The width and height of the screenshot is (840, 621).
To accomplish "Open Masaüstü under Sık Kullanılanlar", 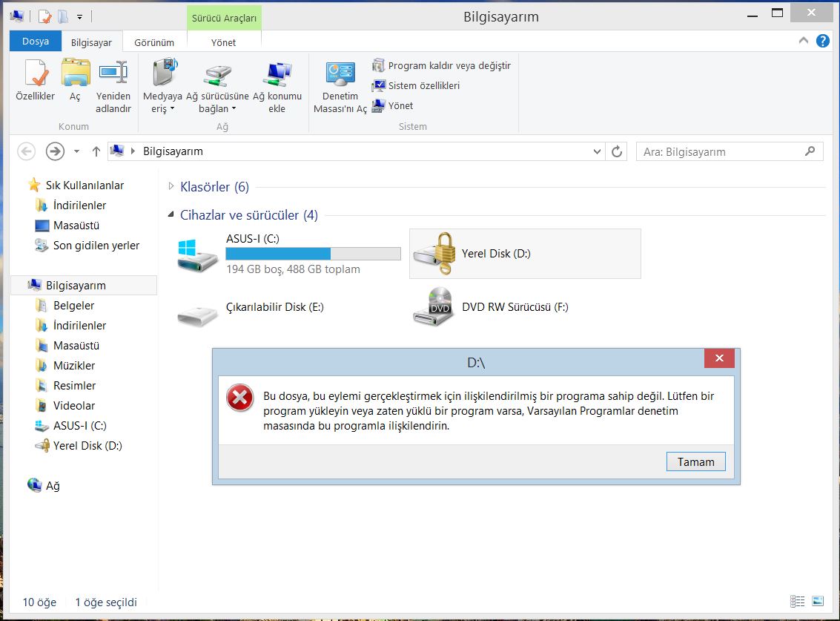I will tap(67, 226).
